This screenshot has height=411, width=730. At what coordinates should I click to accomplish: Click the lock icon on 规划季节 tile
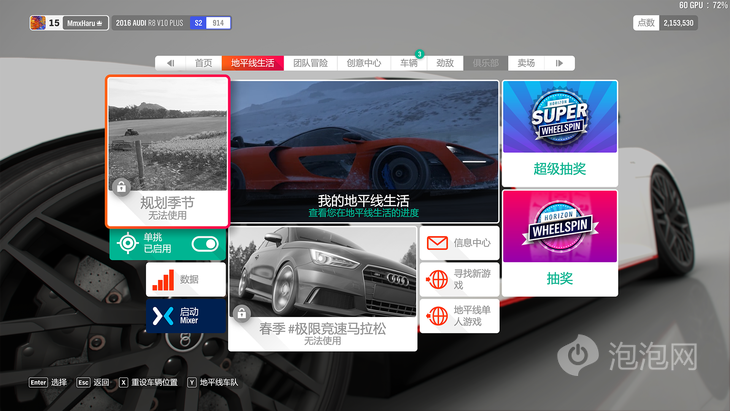pos(122,187)
